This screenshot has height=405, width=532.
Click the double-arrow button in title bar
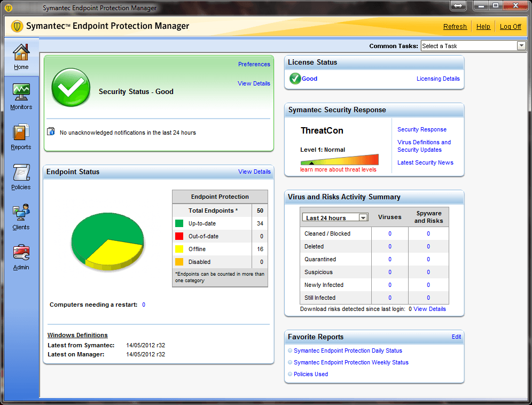point(458,5)
